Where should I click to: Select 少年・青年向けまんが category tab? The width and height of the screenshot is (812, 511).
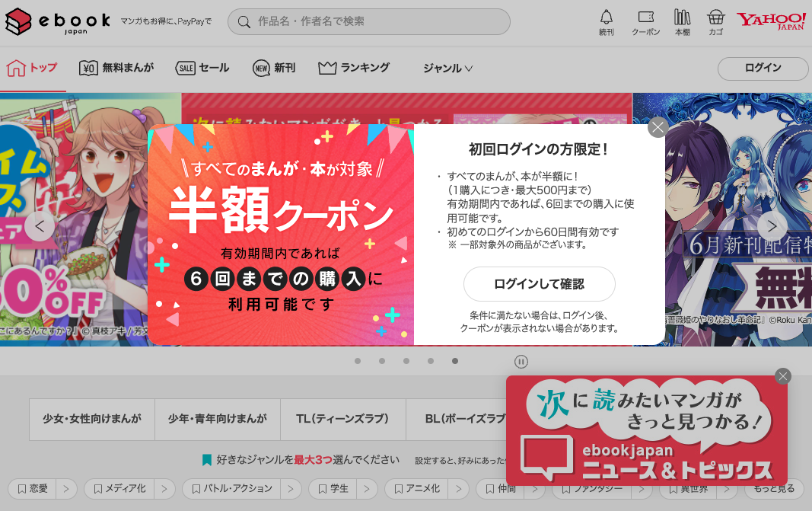[x=218, y=420]
